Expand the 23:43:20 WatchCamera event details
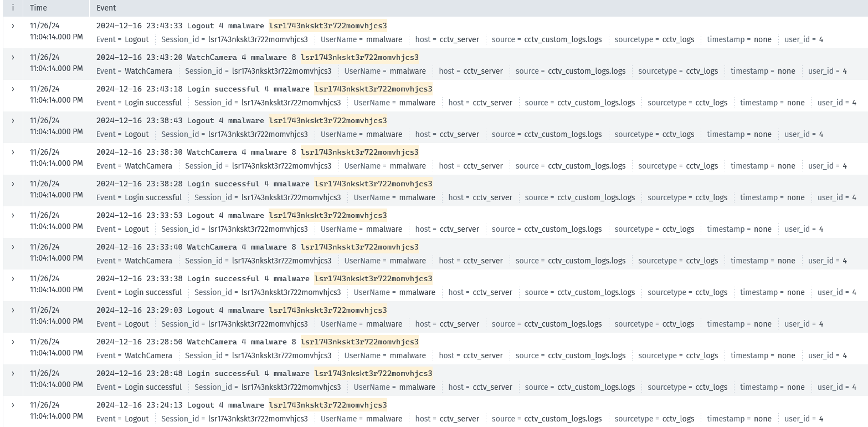868x427 pixels. [x=13, y=57]
